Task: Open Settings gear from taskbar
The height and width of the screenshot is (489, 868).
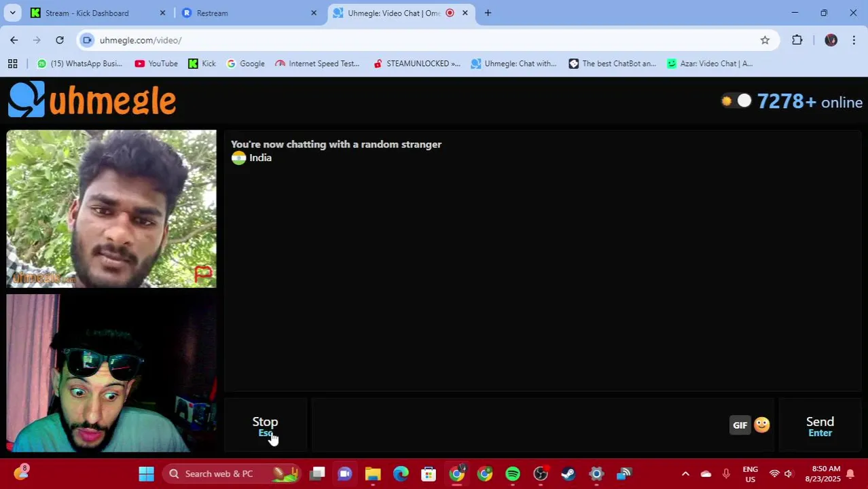Action: tap(596, 473)
